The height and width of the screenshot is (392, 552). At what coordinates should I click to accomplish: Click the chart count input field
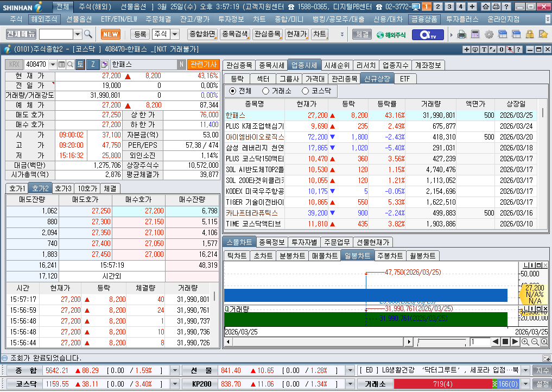tap(480, 342)
